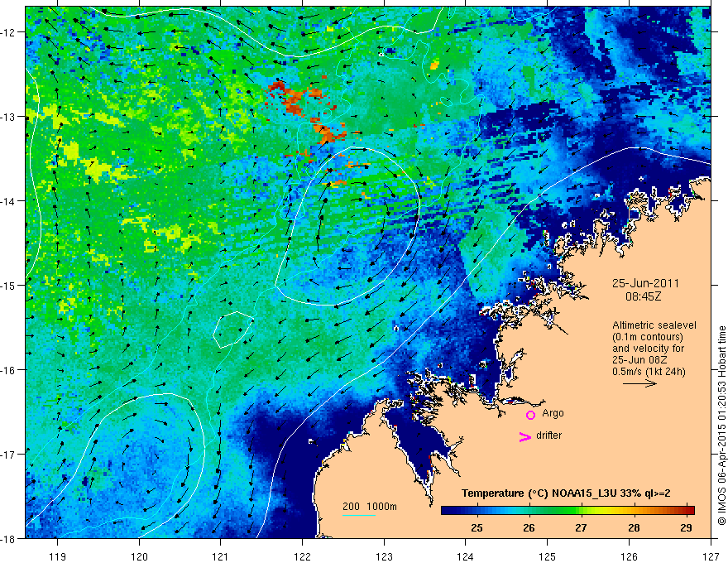Click the '27' color bar label
The image size is (728, 563).
[581, 527]
